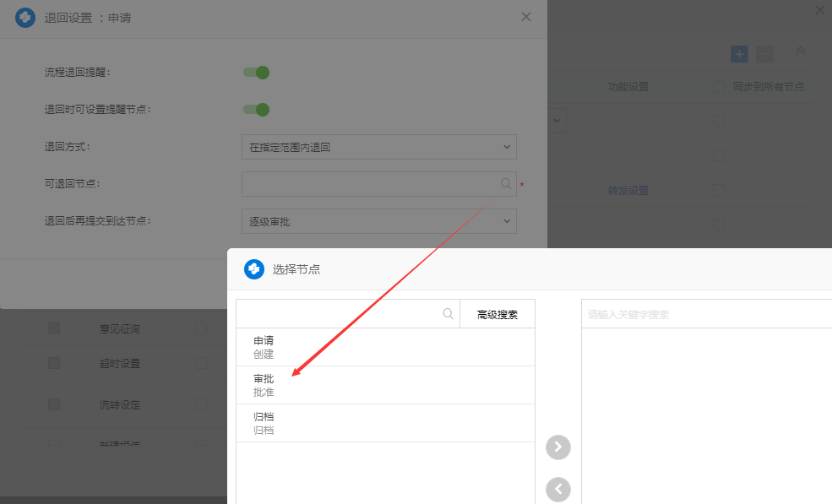
Task: Click the blue plus add icon
Action: click(x=739, y=54)
